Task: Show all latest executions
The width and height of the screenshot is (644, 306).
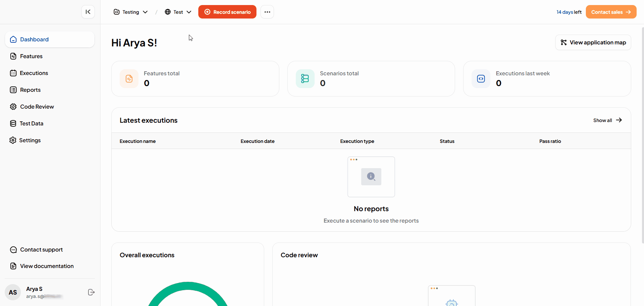Action: (x=607, y=120)
